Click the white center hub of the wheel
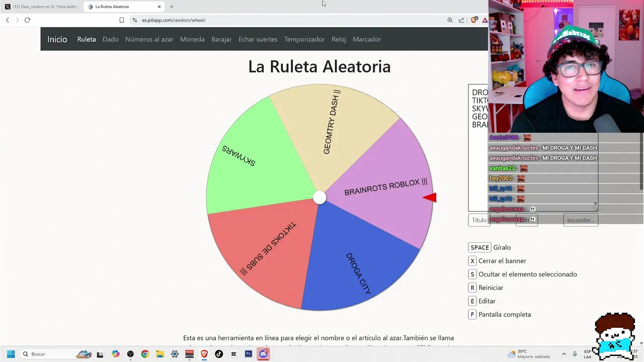Screen dimensions: 644x362 coord(319,198)
